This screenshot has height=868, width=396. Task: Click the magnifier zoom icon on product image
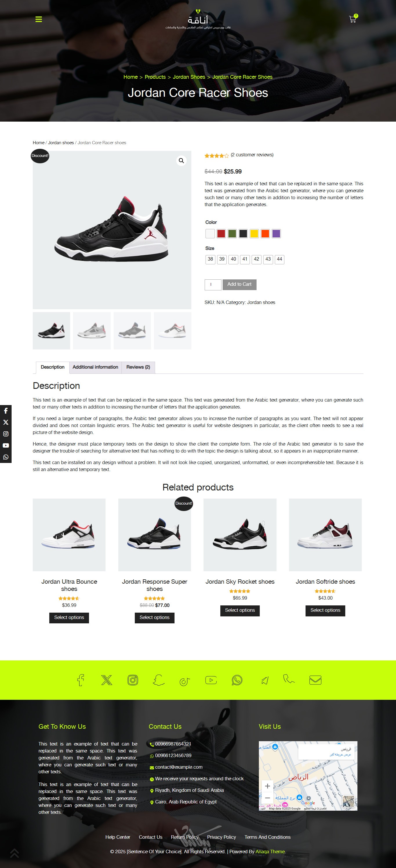tap(181, 161)
